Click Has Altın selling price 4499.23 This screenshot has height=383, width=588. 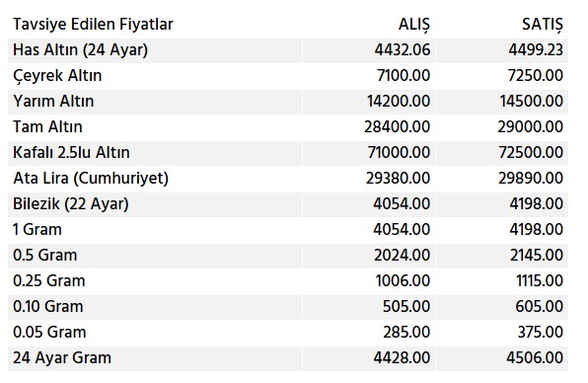536,50
